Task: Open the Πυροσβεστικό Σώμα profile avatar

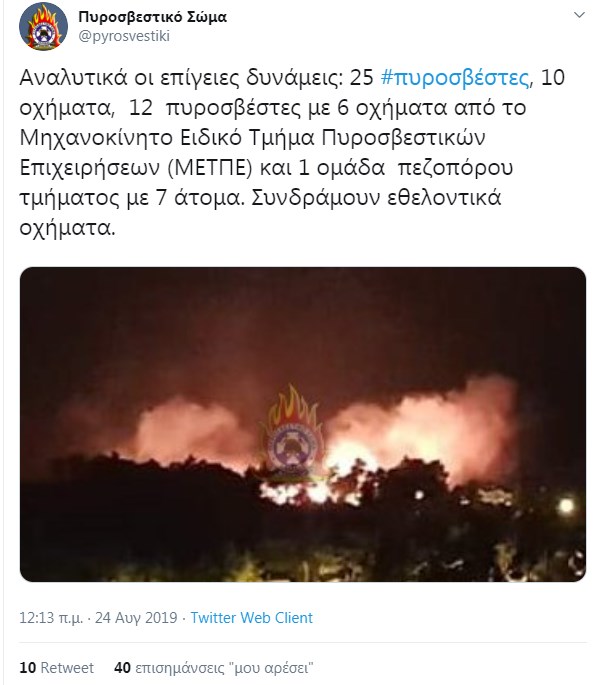Action: pyautogui.click(x=43, y=26)
